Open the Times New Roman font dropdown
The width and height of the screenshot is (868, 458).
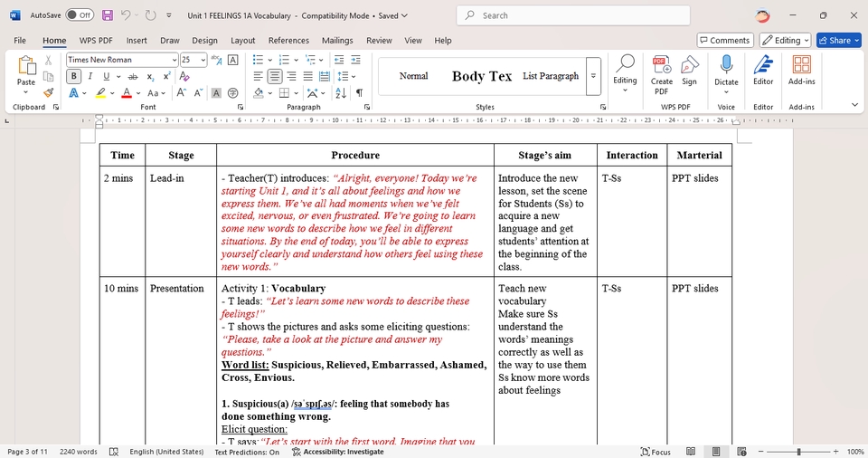pos(174,60)
